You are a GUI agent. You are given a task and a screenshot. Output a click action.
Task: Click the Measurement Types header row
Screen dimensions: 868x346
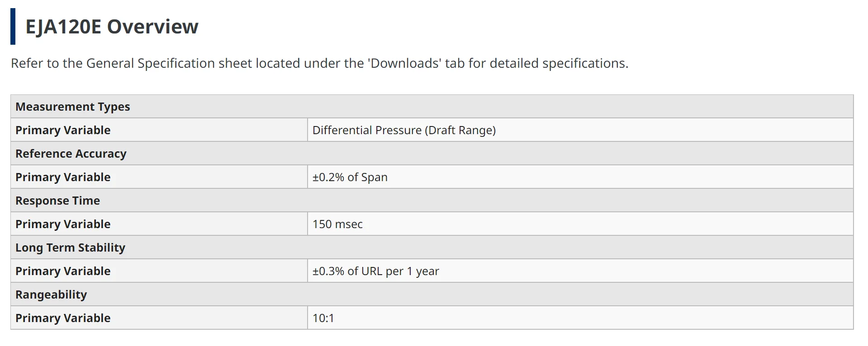coord(73,107)
